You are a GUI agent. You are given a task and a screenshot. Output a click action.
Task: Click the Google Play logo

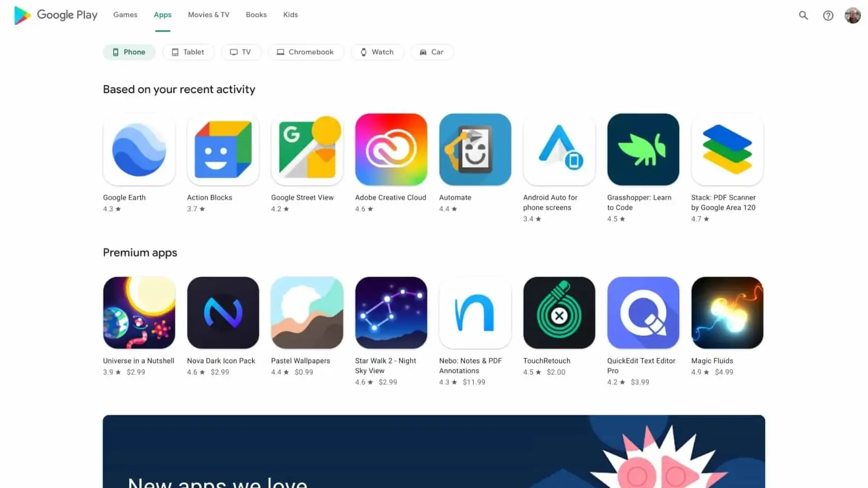(55, 15)
